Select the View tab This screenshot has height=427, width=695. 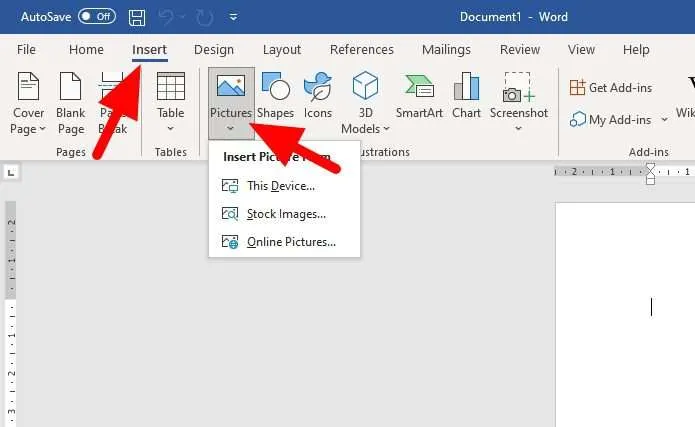581,50
